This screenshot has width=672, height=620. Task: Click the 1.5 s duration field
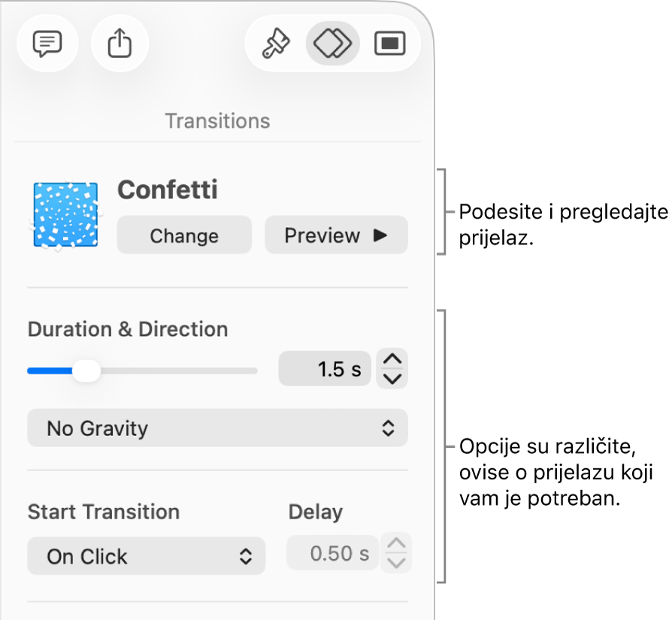[x=325, y=369]
